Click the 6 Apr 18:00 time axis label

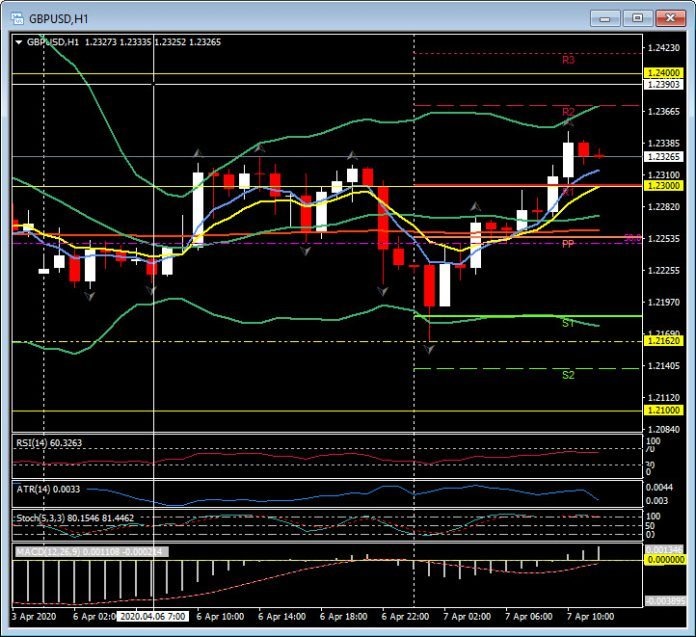click(x=344, y=617)
